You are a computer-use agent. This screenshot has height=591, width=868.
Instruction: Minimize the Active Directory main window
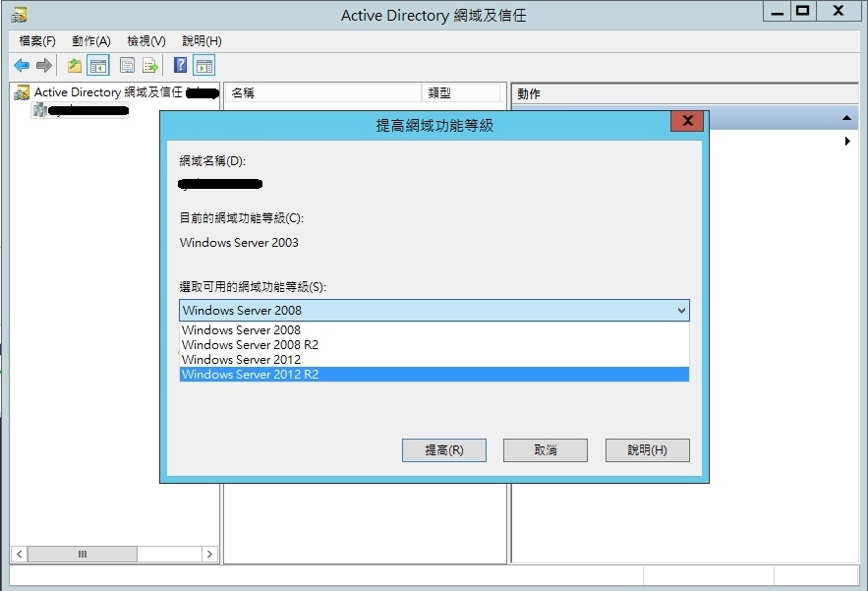point(778,11)
